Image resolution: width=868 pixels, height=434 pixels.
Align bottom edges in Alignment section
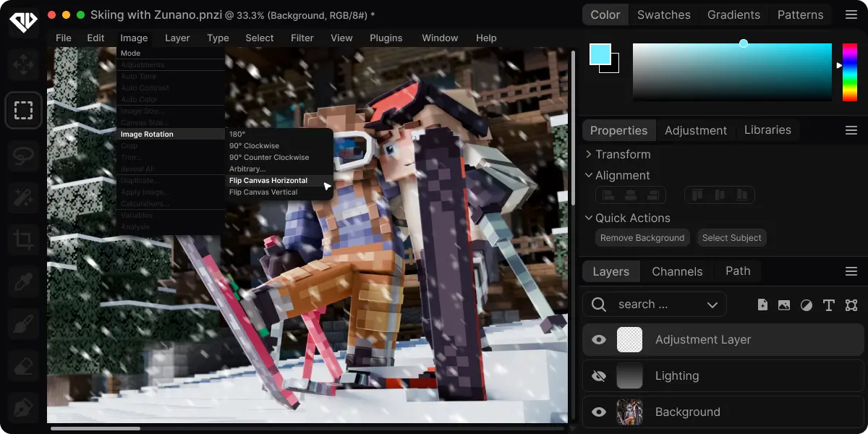pyautogui.click(x=741, y=195)
